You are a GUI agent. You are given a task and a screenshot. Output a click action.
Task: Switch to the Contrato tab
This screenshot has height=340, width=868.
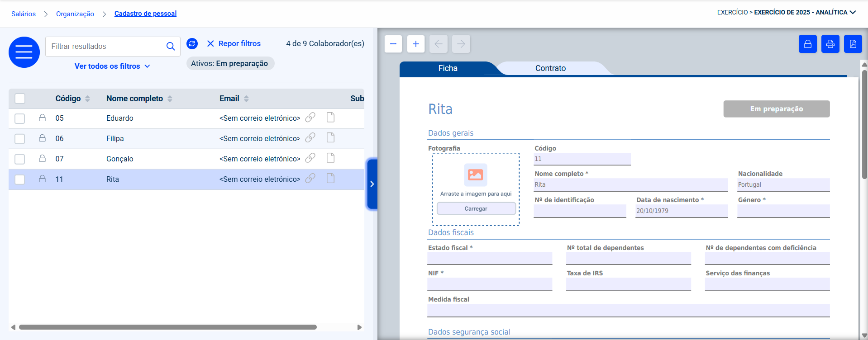point(550,68)
